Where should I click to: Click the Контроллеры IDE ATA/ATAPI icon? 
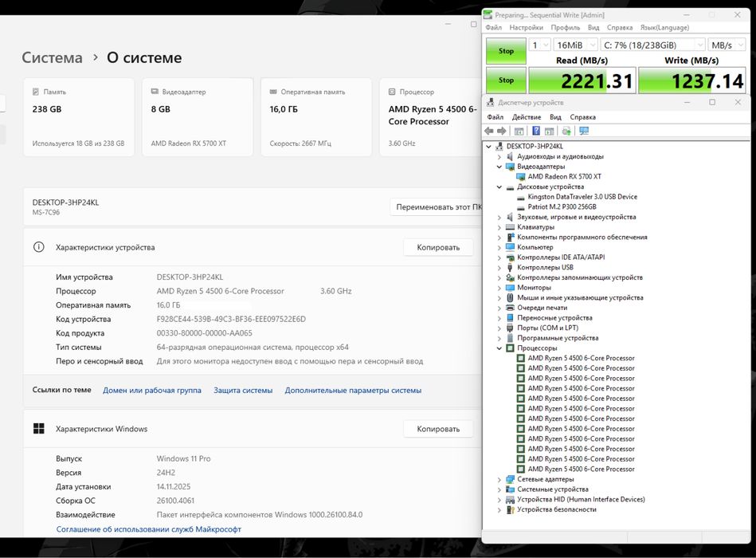(x=510, y=257)
